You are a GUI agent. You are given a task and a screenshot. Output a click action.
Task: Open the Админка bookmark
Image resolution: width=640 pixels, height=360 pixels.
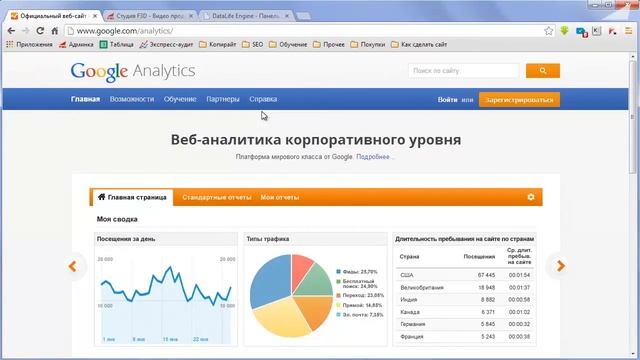click(76, 44)
